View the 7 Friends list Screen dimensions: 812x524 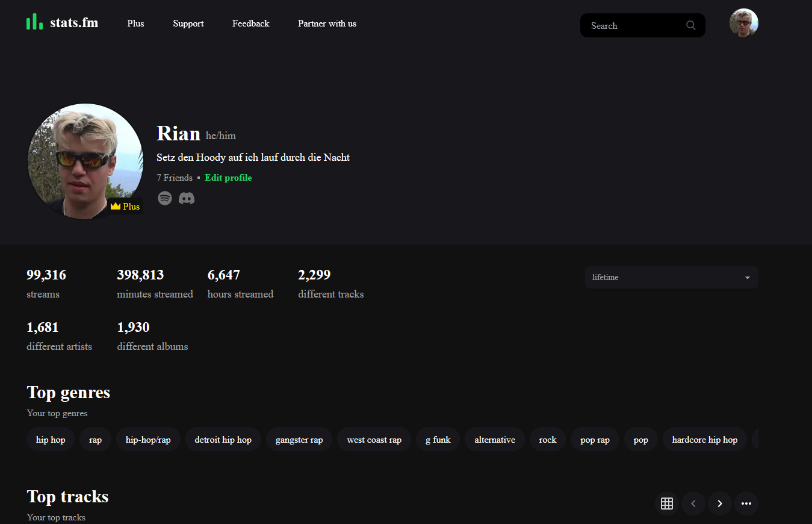click(x=175, y=178)
